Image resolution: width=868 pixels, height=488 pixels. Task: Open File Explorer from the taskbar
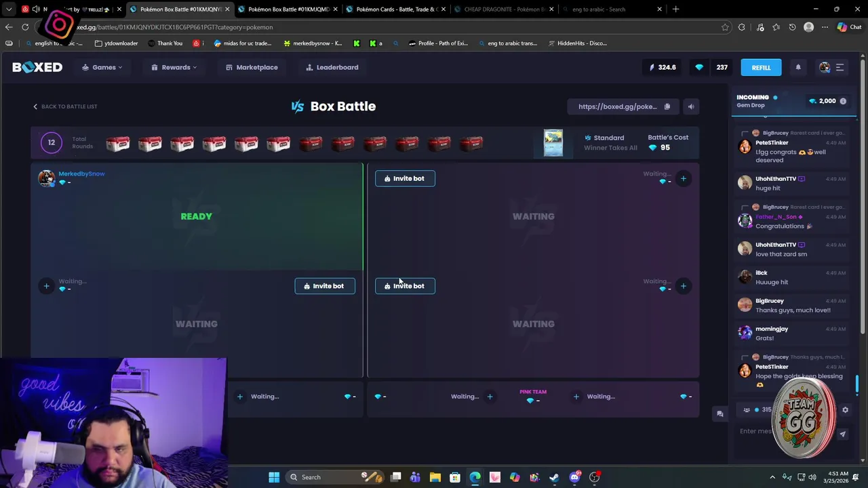[x=435, y=477]
